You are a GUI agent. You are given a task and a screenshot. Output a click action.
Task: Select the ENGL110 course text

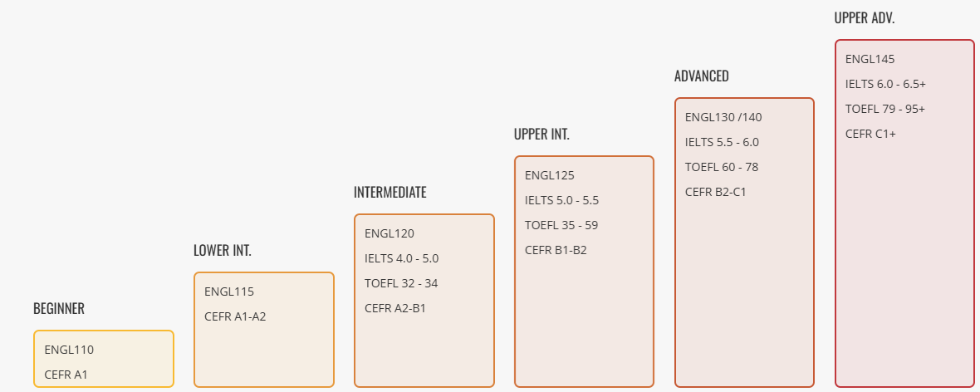pyautogui.click(x=69, y=350)
